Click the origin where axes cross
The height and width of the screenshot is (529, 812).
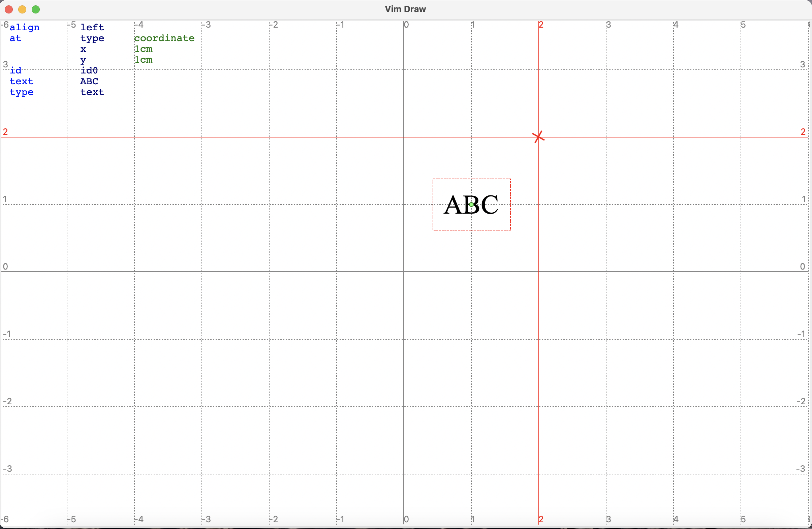coord(404,272)
